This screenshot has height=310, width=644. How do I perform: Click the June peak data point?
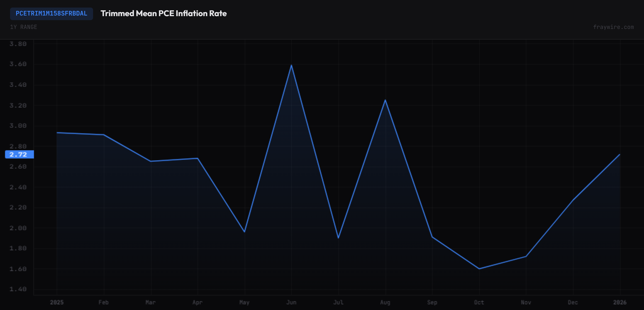click(x=292, y=65)
